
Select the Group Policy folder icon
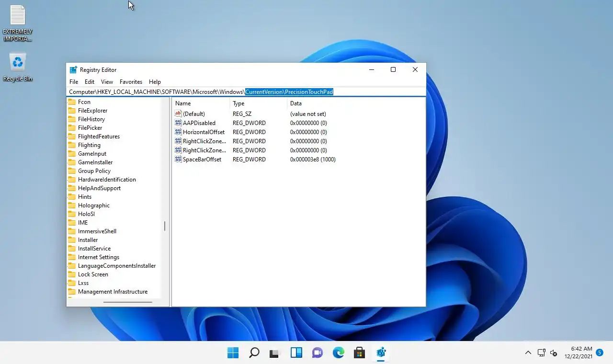click(x=72, y=171)
